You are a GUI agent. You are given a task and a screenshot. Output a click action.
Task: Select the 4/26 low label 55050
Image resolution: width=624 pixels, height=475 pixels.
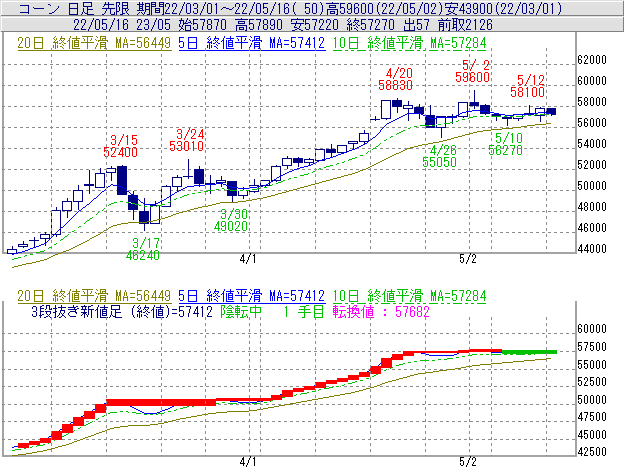[439, 161]
